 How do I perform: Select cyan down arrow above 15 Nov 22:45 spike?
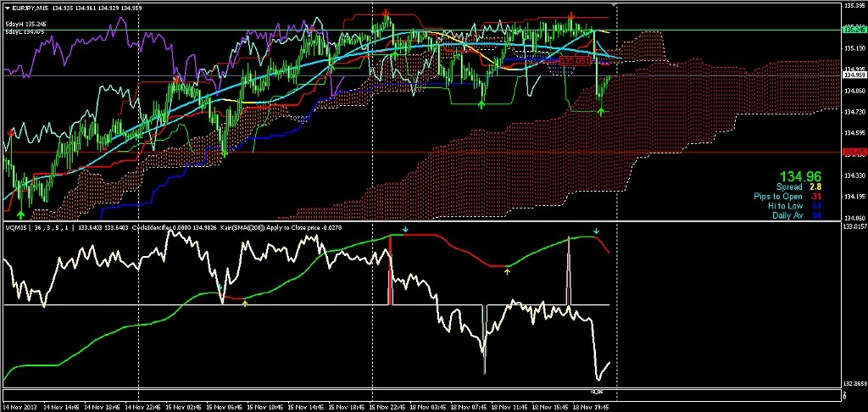(x=405, y=229)
